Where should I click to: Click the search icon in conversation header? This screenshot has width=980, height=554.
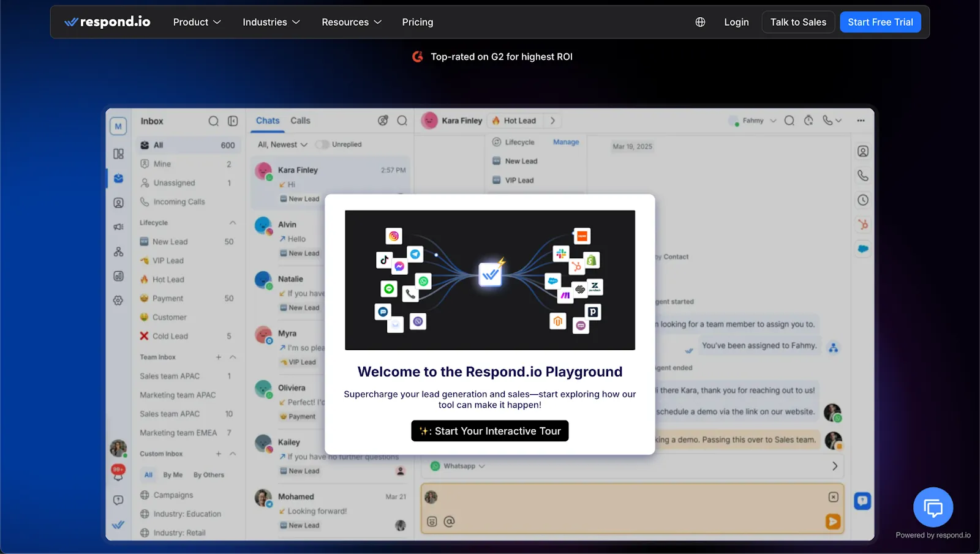789,121
